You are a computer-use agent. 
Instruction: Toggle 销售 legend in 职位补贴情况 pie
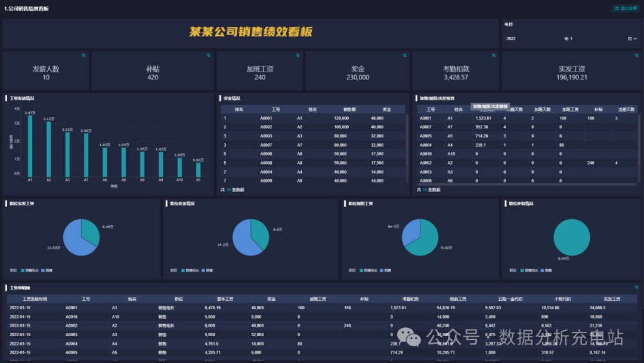(546, 270)
